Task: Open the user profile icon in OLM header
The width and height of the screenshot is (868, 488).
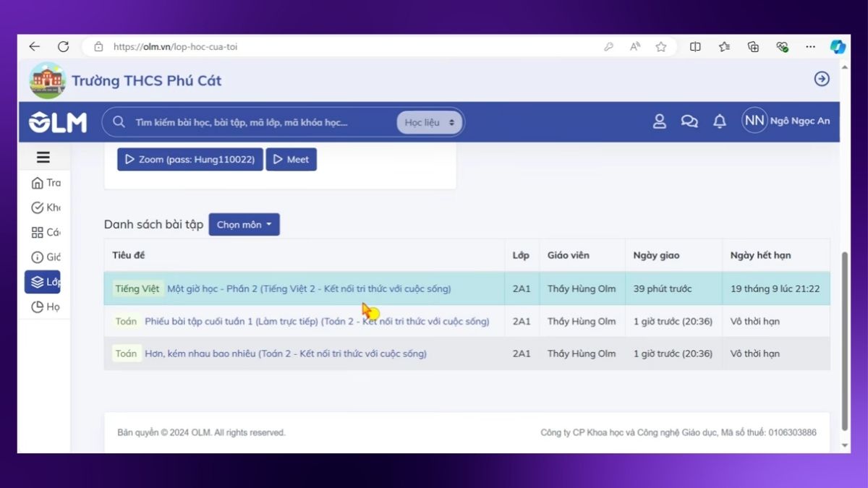Action: point(660,121)
